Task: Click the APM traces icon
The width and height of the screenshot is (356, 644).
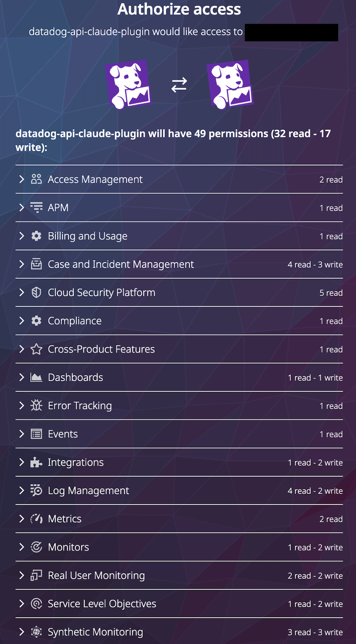Action: 36,207
